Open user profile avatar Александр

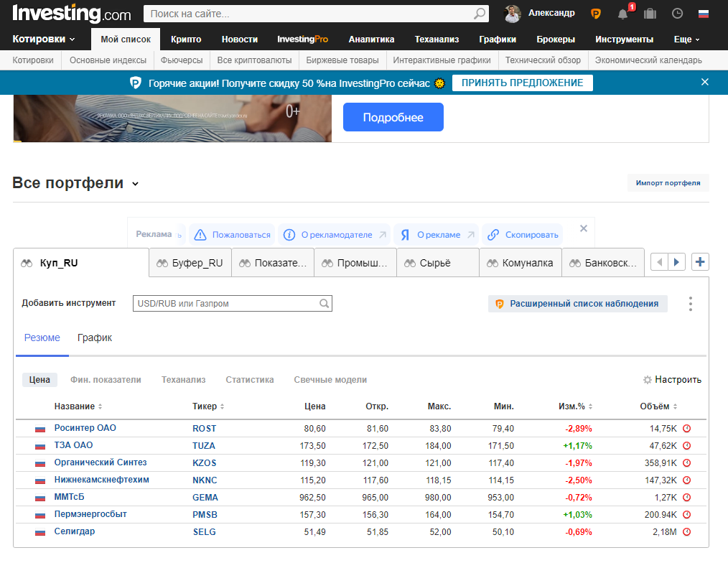[x=512, y=14]
